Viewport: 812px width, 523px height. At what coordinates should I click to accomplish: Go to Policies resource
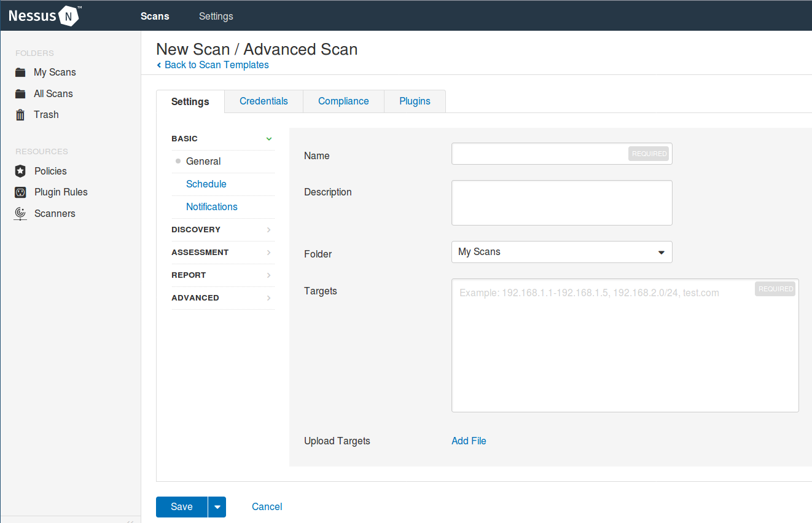[x=50, y=171]
